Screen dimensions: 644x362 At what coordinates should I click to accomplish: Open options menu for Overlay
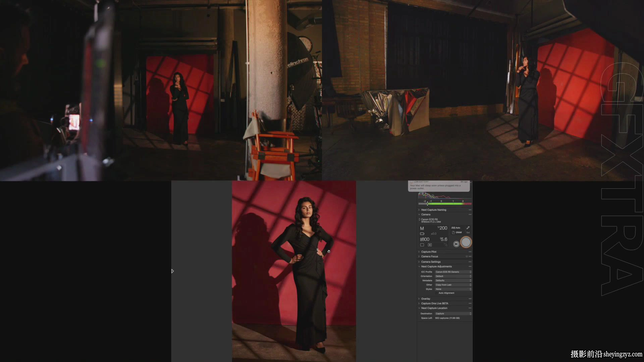[470, 299]
